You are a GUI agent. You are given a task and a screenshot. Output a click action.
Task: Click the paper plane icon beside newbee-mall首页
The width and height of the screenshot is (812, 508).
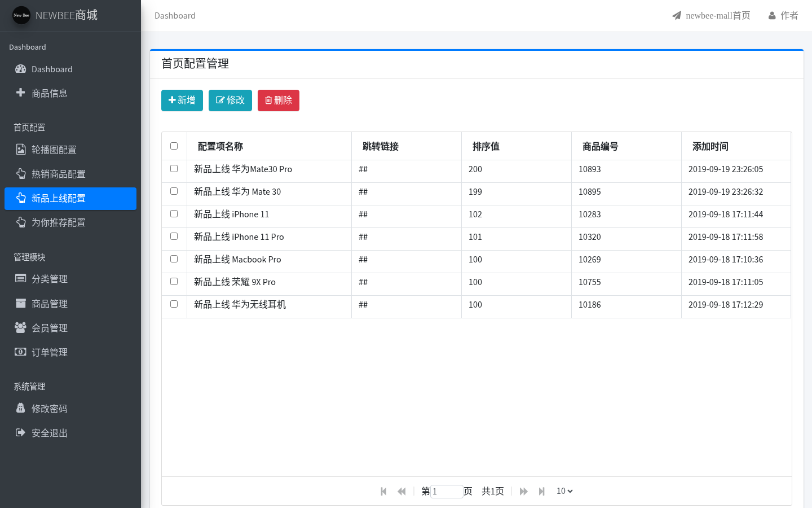click(677, 16)
